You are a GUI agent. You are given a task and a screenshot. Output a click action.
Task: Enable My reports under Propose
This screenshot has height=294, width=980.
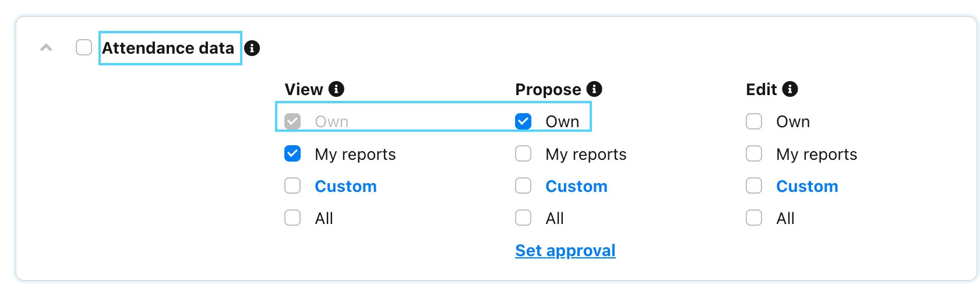point(523,153)
